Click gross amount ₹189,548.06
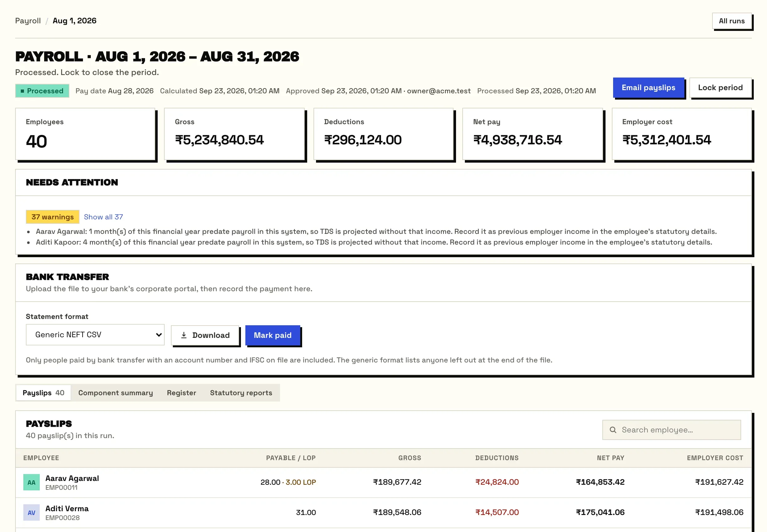 [397, 513]
